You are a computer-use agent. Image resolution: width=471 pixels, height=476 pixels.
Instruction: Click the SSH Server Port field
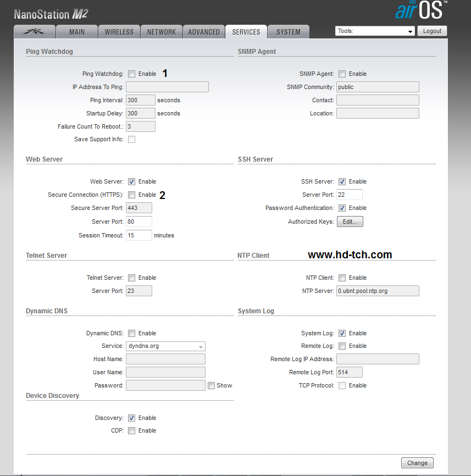(x=349, y=195)
